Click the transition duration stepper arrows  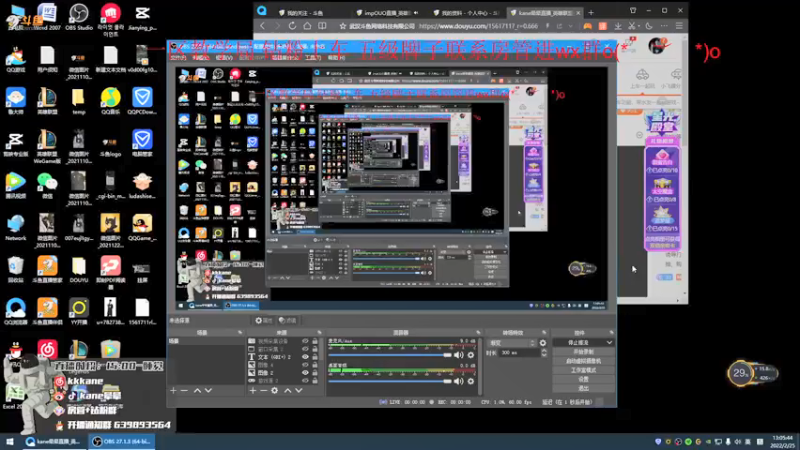coord(543,353)
